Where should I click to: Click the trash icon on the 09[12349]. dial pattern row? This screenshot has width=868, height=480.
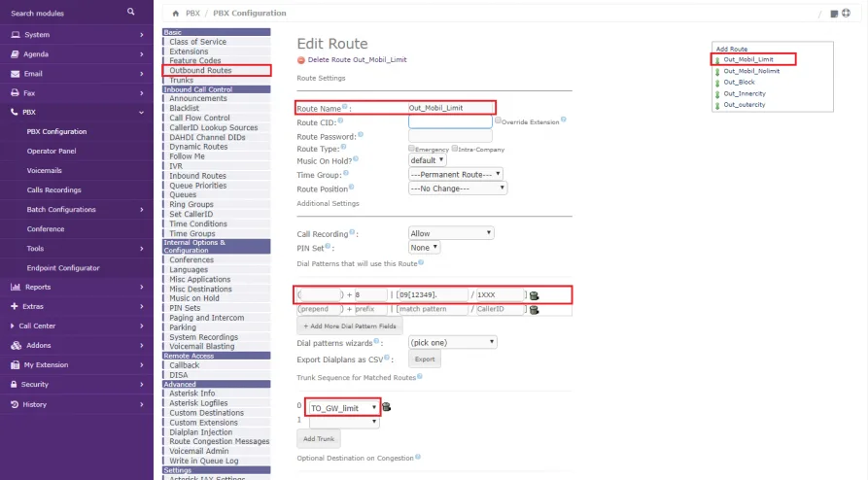pos(534,295)
